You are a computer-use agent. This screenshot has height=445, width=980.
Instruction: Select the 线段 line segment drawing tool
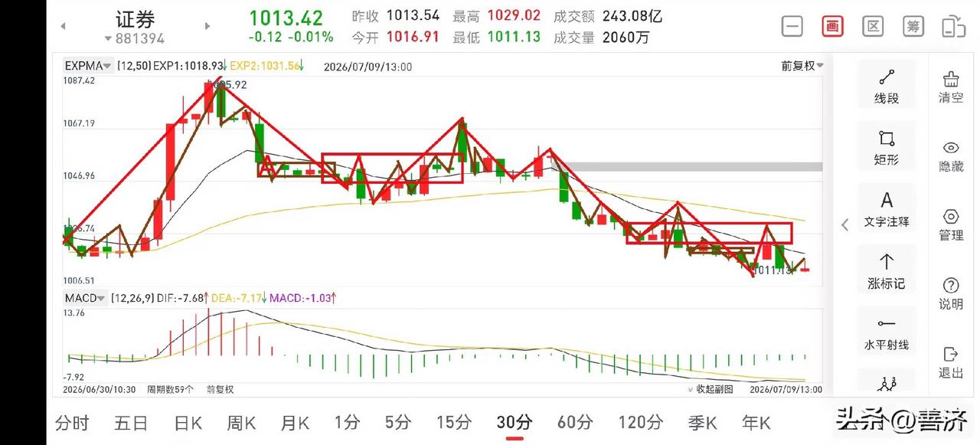coord(887,87)
